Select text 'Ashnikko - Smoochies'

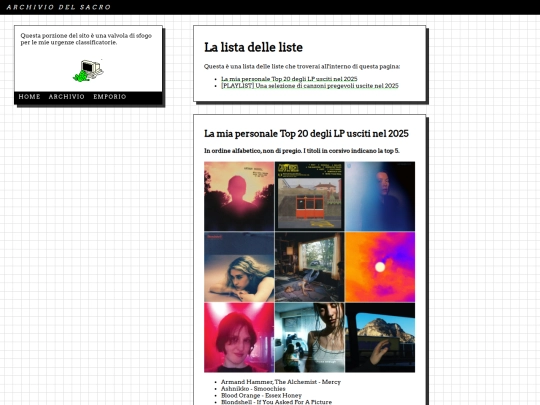(x=253, y=389)
